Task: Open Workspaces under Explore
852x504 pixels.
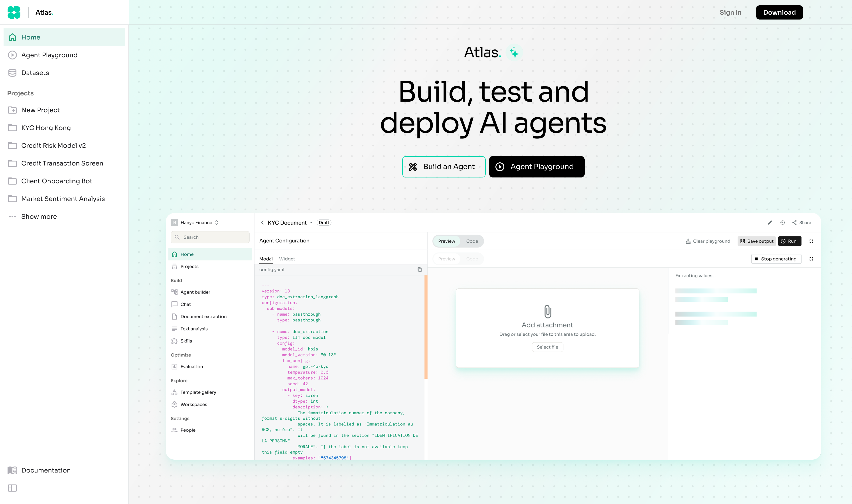Action: click(x=210, y=404)
